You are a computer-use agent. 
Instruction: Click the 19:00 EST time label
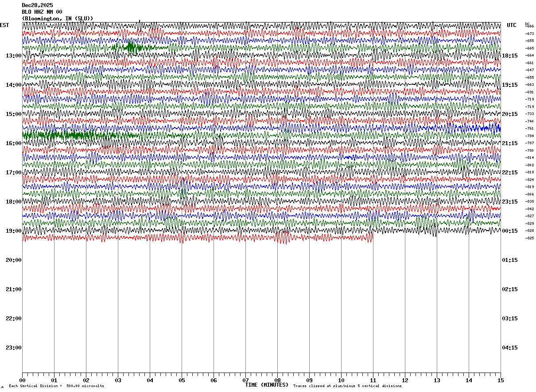pos(14,231)
